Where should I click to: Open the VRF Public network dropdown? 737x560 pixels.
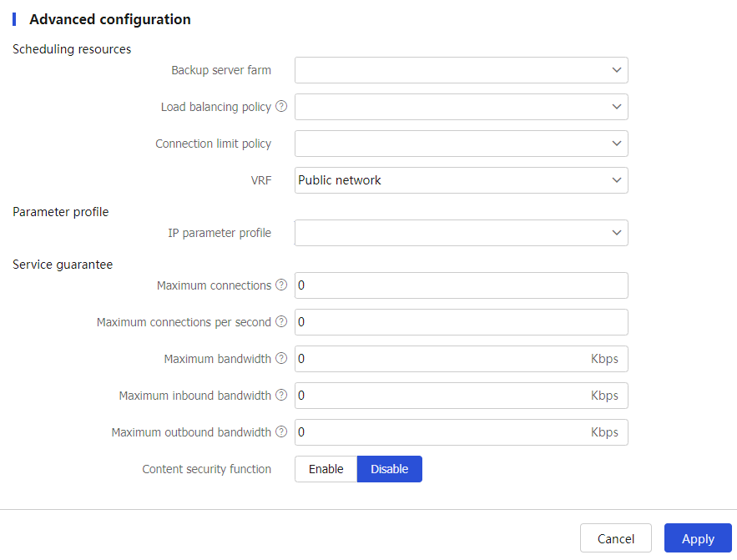[461, 180]
